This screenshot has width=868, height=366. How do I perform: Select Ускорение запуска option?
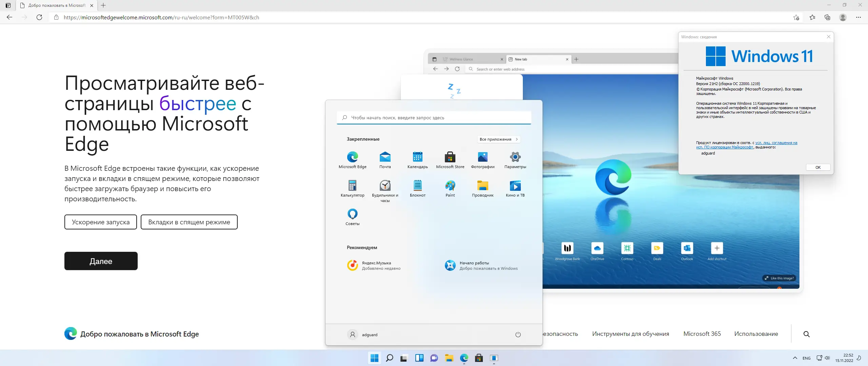click(x=100, y=222)
